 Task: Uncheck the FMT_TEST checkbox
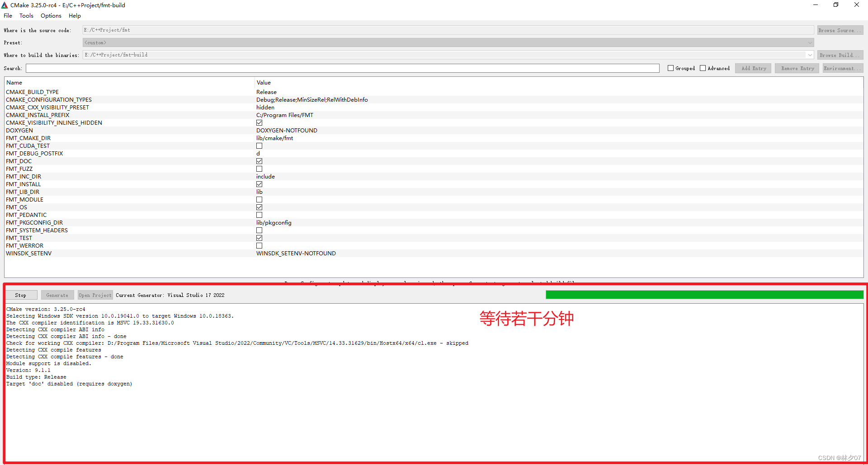pyautogui.click(x=259, y=238)
